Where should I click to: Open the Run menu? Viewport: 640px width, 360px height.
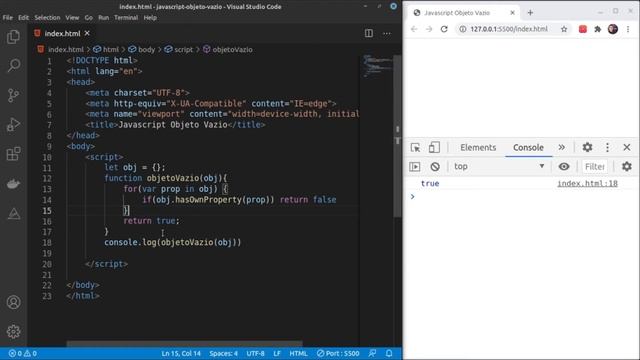coord(104,18)
